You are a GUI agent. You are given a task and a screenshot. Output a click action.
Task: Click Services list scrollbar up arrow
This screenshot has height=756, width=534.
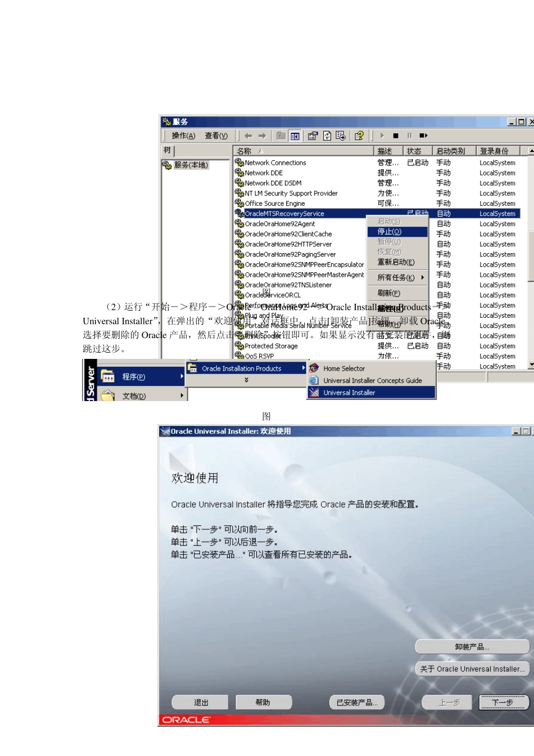click(531, 151)
